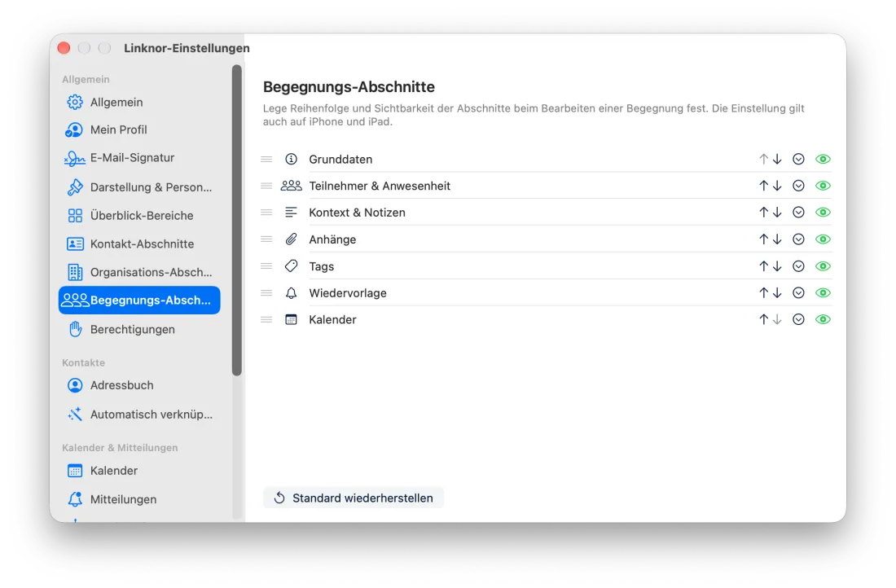Select Adressbuch under Kontakte
Image resolution: width=896 pixels, height=588 pixels.
click(139, 385)
